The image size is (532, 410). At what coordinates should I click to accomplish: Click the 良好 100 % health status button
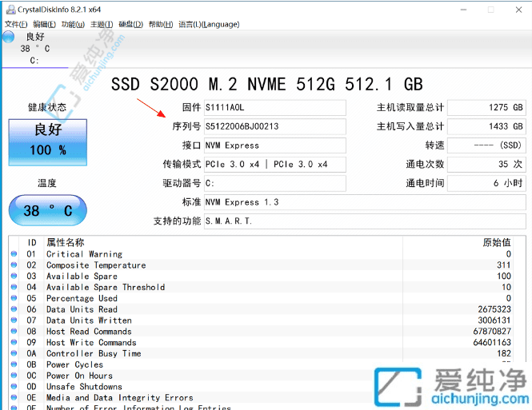48,142
